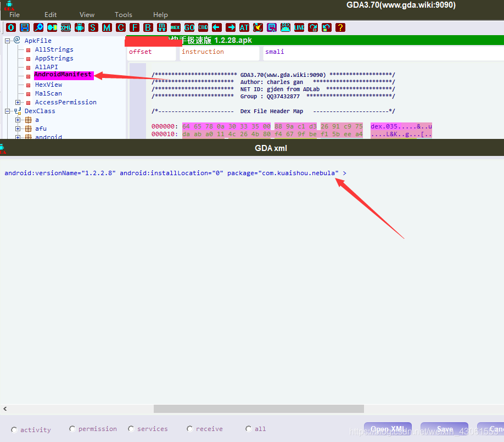Click the forward arrow toolbar icon
The image size is (504, 442).
point(231,27)
